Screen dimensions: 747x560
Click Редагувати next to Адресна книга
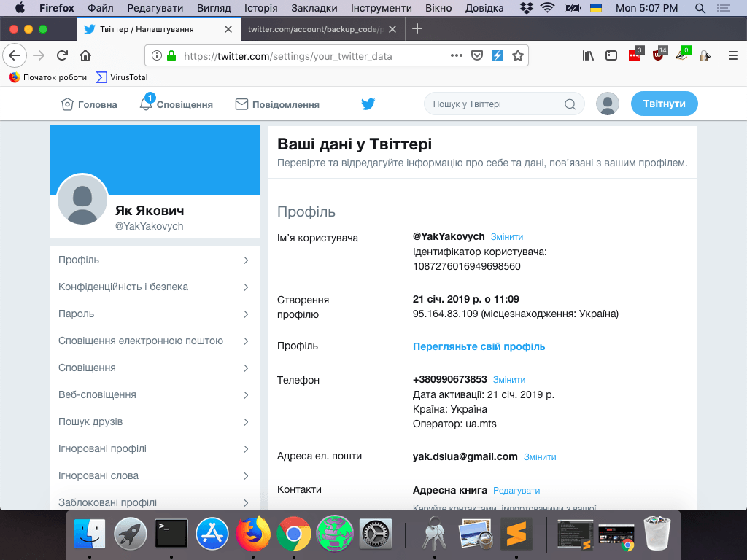(516, 491)
